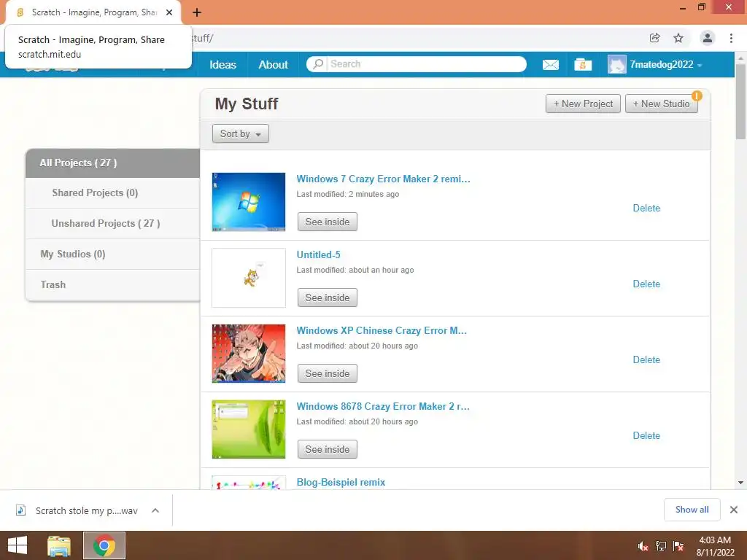Click in the Scratch search field
The height and width of the screenshot is (560, 747).
pyautogui.click(x=426, y=64)
